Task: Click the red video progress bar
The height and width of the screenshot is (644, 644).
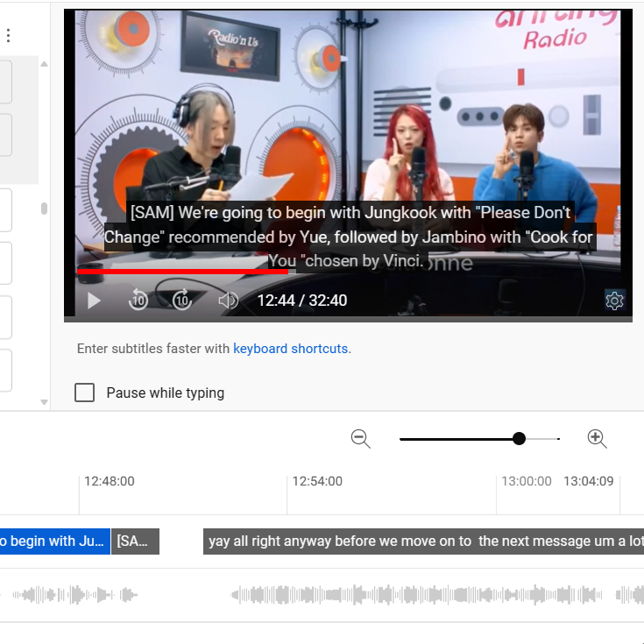Action: (182, 272)
